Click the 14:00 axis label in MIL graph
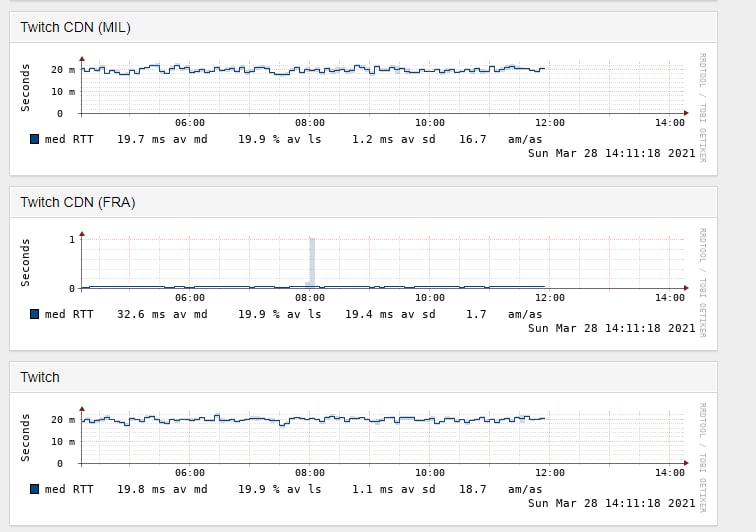This screenshot has width=756, height=532. tap(670, 123)
